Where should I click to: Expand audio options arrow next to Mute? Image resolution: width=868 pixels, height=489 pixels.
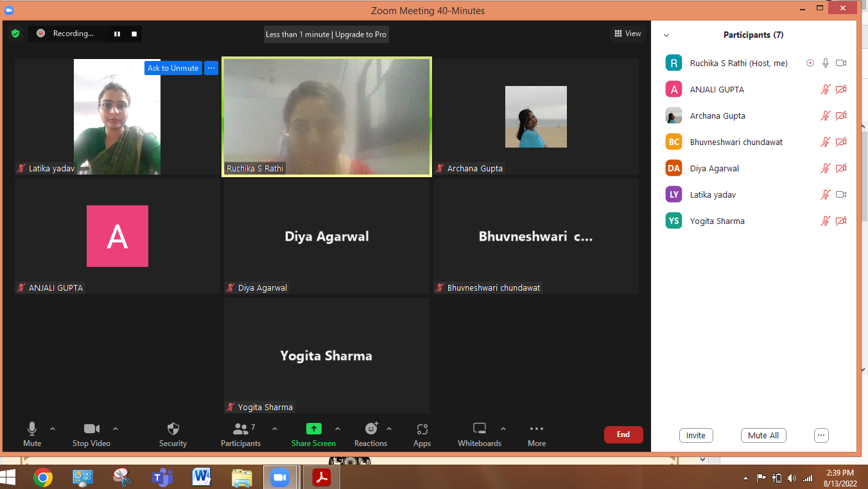[53, 429]
